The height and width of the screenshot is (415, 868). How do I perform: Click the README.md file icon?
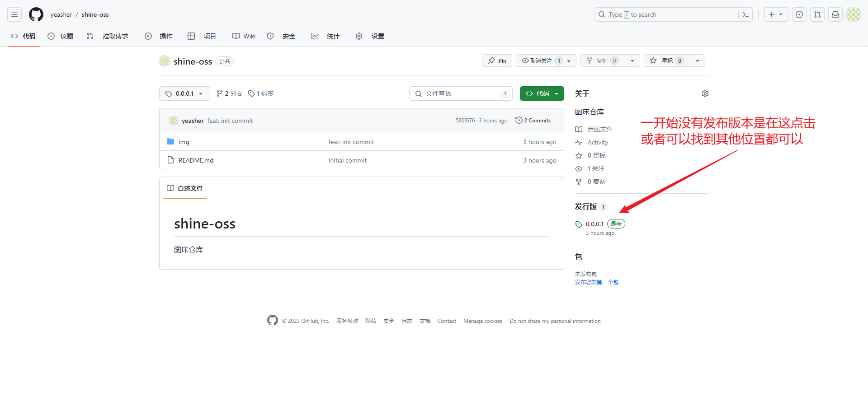pyautogui.click(x=170, y=160)
